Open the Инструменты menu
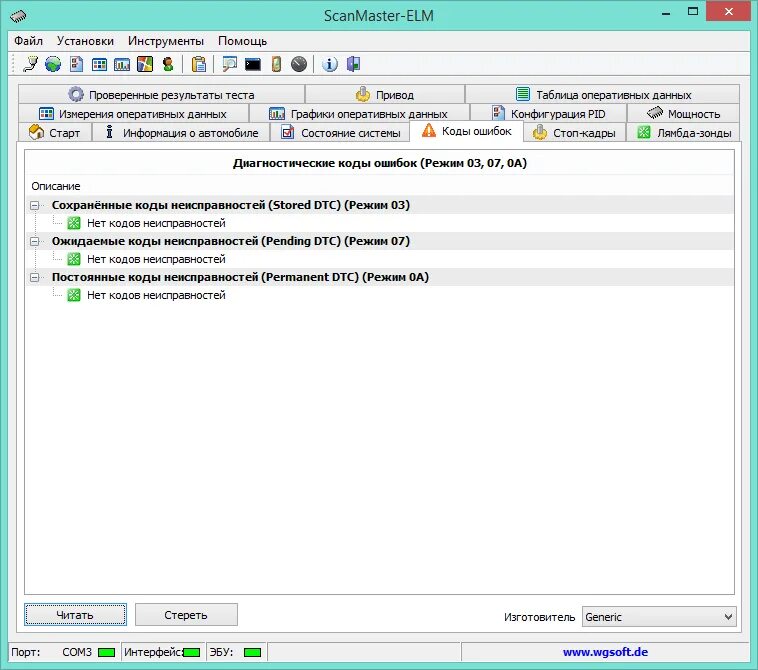This screenshot has height=670, width=758. coord(166,41)
